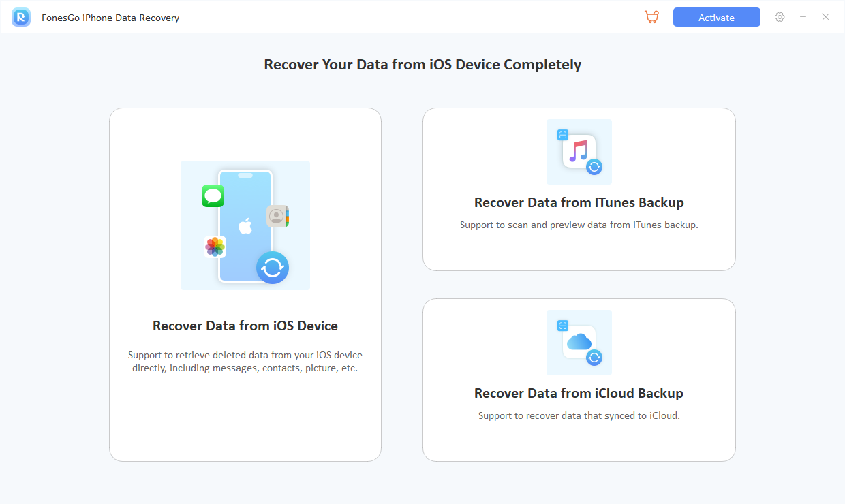Select the Recover Data from iOS Device title
The image size is (845, 504).
(245, 326)
